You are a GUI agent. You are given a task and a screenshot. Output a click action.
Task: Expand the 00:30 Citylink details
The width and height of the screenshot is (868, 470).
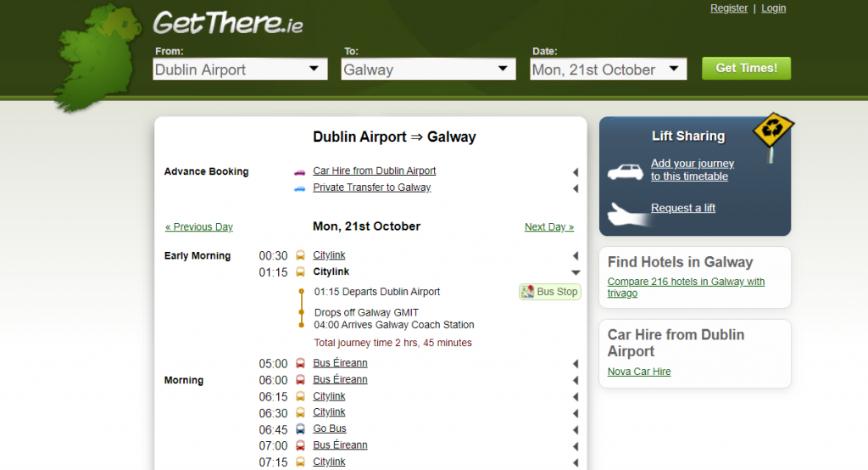576,255
